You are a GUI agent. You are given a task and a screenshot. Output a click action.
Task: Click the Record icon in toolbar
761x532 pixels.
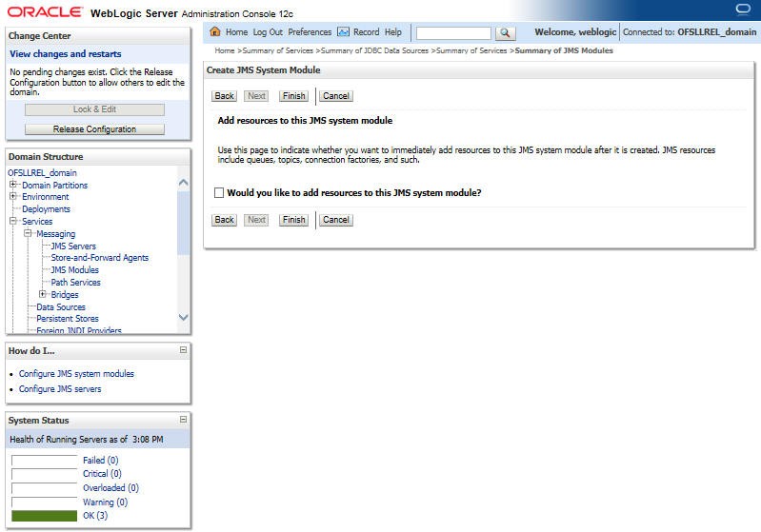point(343,32)
